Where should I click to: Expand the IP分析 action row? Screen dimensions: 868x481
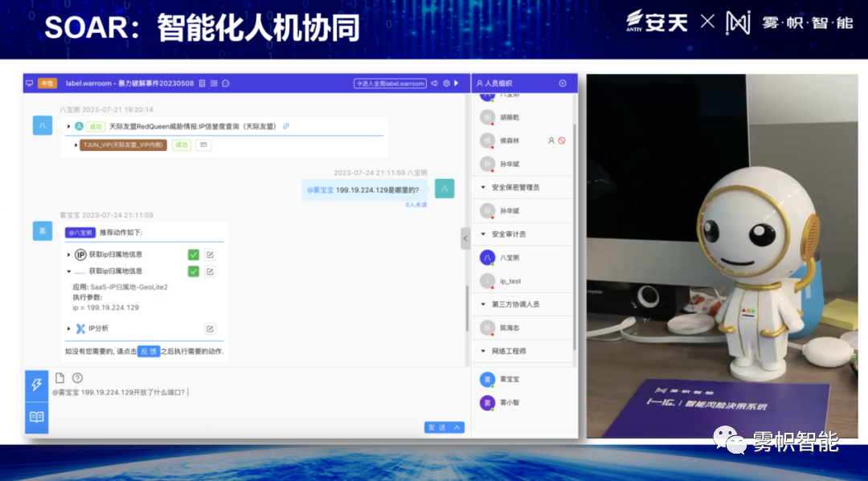[68, 328]
